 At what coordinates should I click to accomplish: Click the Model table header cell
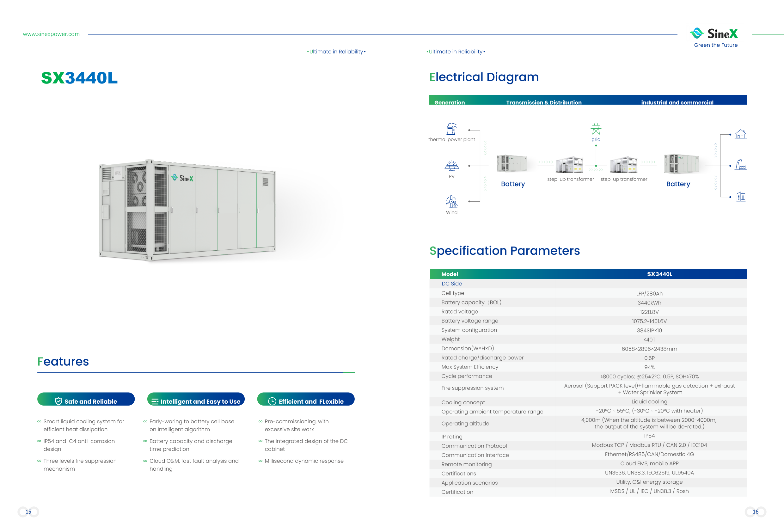(x=450, y=274)
